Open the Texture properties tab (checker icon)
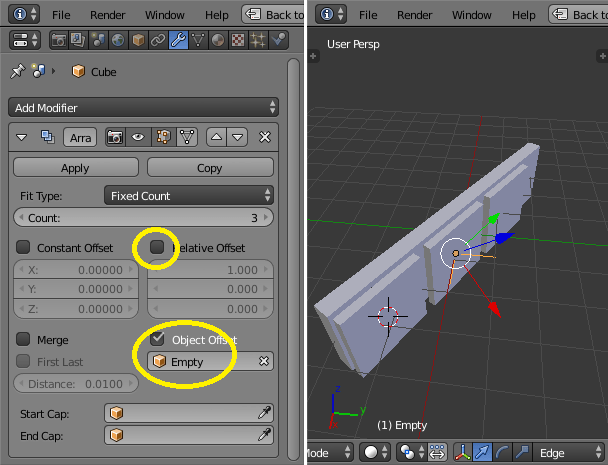The image size is (608, 465). click(238, 40)
